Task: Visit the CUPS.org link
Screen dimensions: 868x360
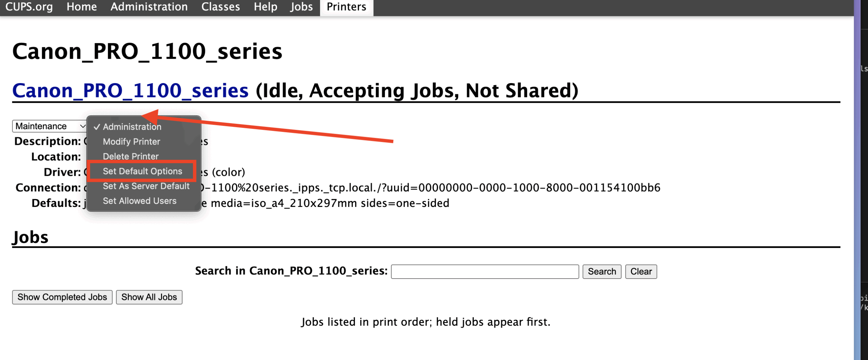Action: (x=29, y=7)
